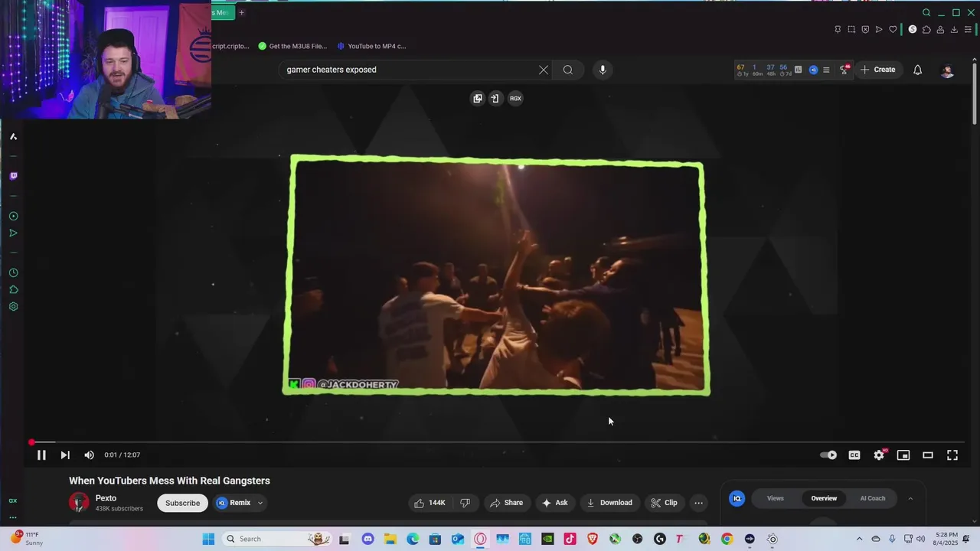The width and height of the screenshot is (980, 551).
Task: Open more actions three-dot menu
Action: click(698, 503)
